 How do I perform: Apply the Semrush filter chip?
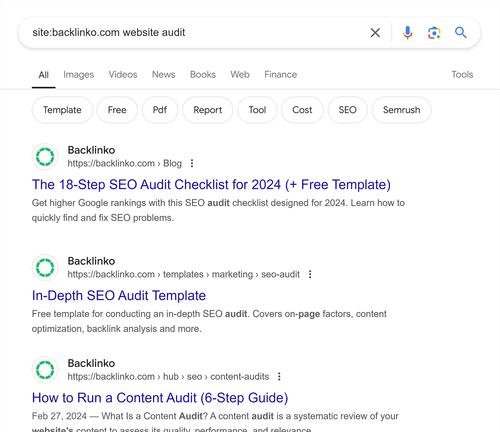[402, 110]
